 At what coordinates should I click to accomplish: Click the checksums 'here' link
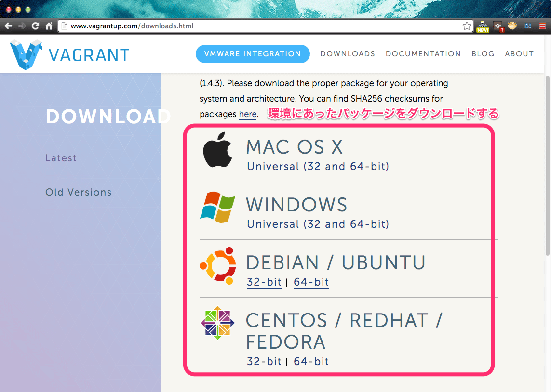[248, 115]
